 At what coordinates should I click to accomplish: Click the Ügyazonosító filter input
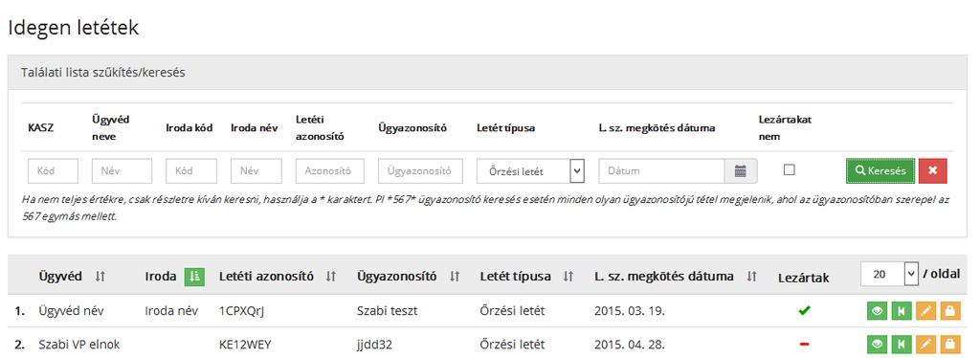tap(421, 171)
